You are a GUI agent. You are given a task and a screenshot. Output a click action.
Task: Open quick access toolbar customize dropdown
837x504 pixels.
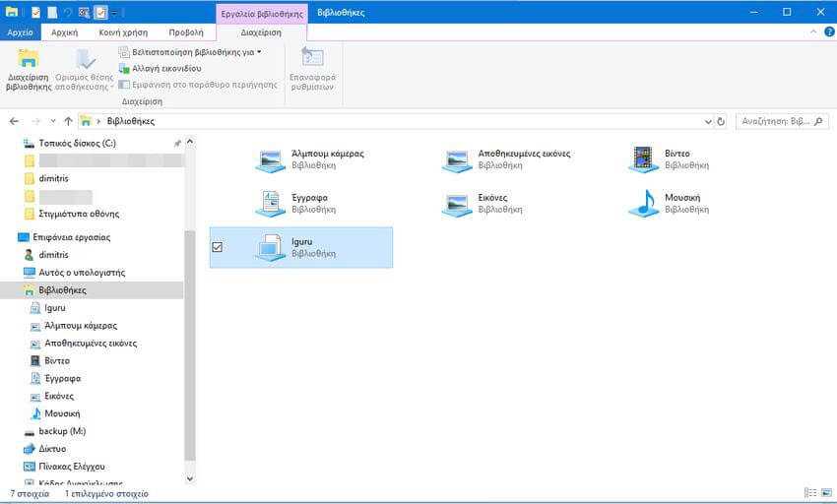pos(115,12)
